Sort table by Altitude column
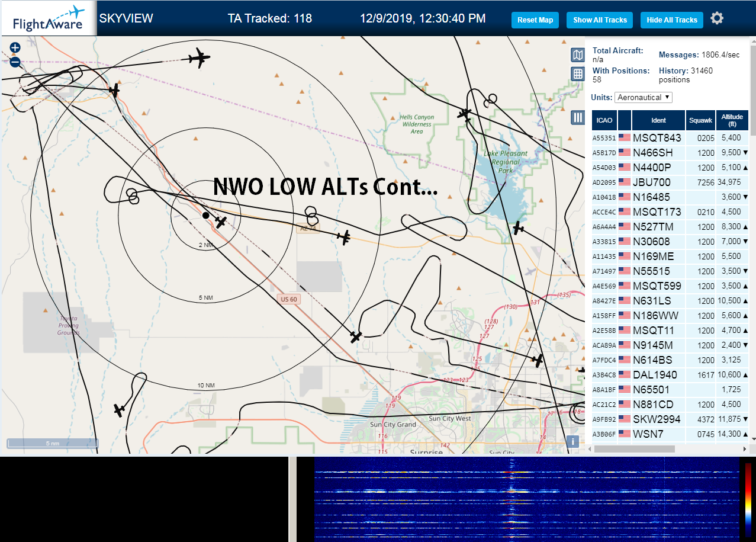 pos(732,120)
